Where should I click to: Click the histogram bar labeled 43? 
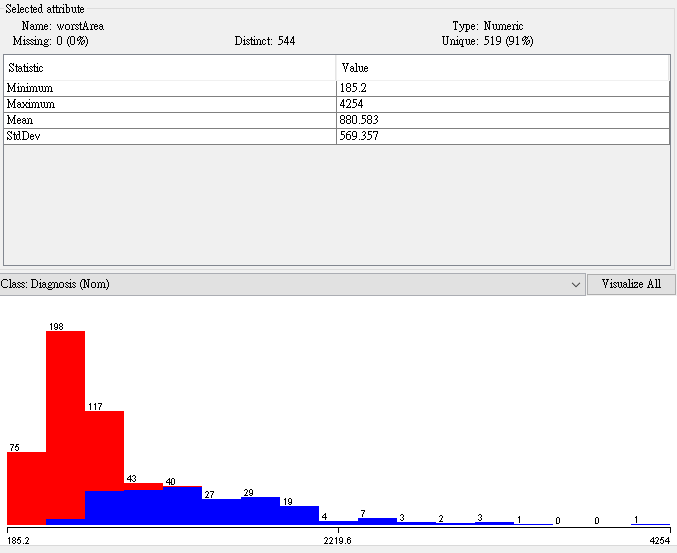tap(143, 504)
